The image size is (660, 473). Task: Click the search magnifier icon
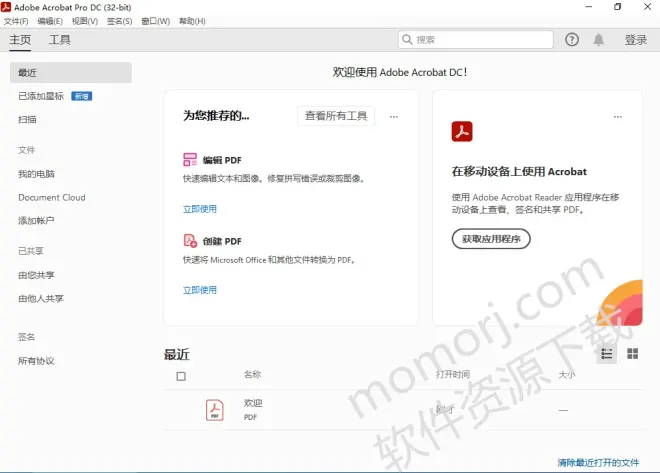tap(407, 40)
